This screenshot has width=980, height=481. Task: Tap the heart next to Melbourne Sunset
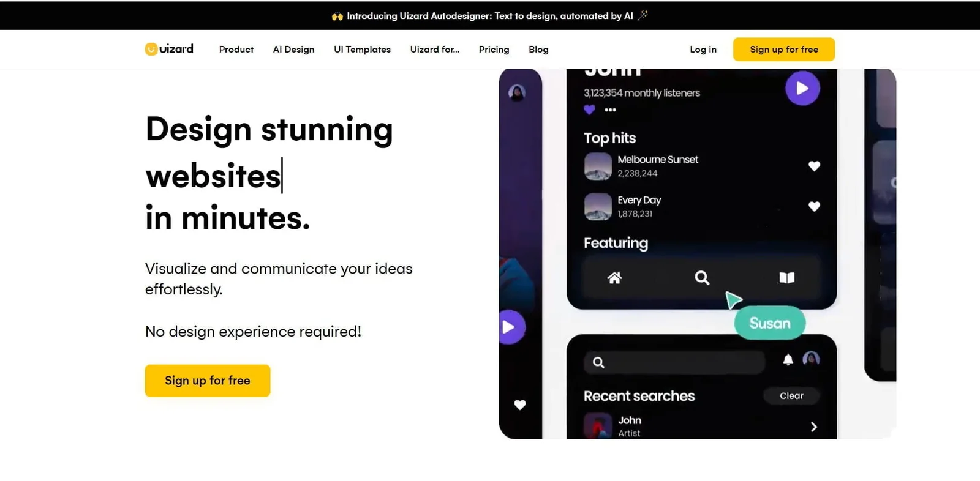click(814, 166)
